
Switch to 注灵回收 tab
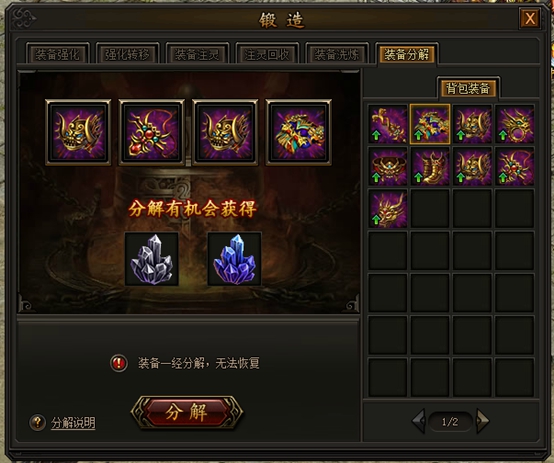point(267,54)
